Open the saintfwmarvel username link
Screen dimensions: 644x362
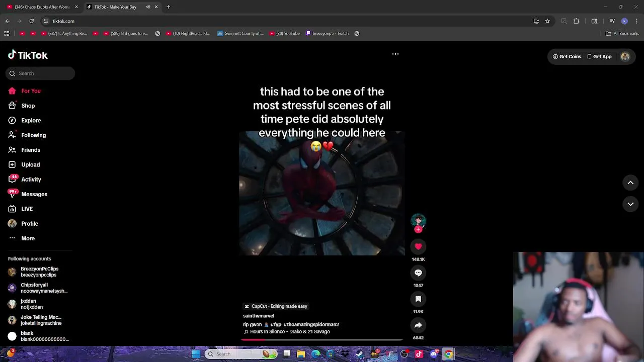coord(259,316)
